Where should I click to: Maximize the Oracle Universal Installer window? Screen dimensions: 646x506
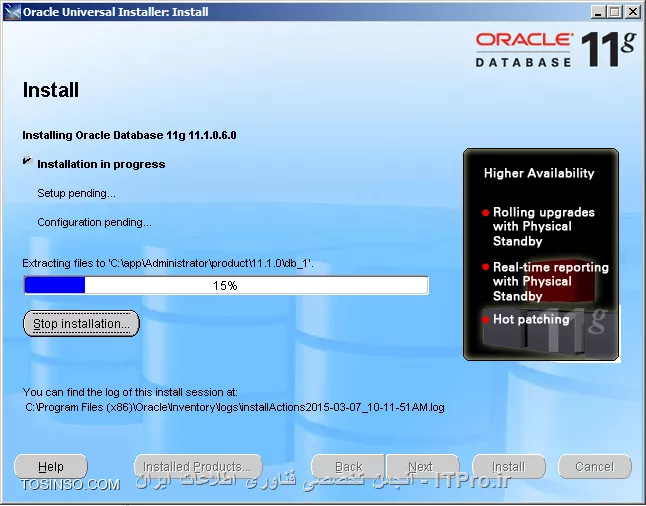point(614,12)
